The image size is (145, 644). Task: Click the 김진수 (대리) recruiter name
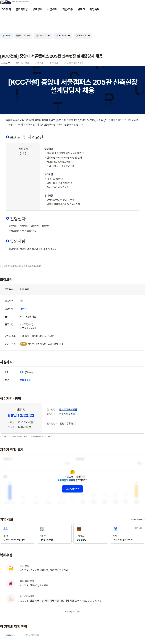pyautogui.click(x=66, y=423)
